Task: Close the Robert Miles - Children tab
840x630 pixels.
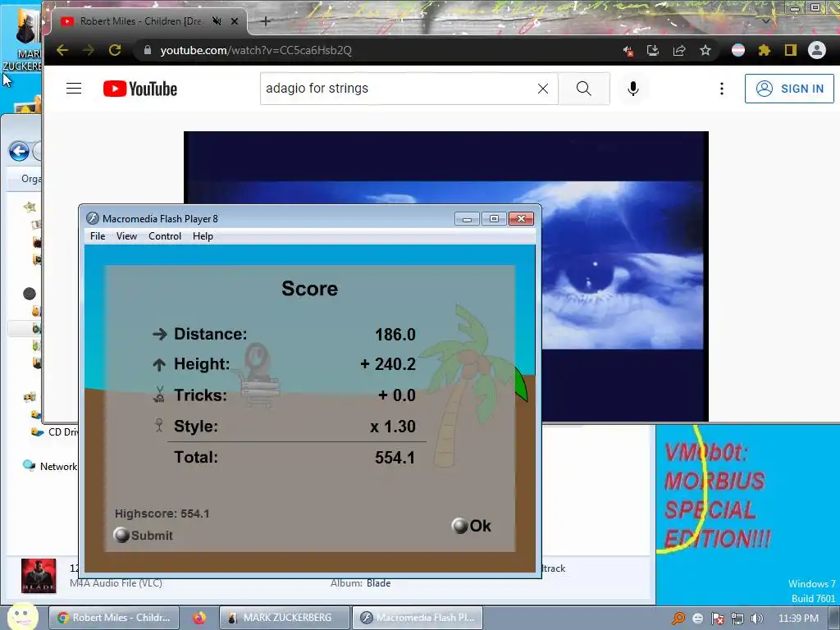Action: [x=235, y=21]
